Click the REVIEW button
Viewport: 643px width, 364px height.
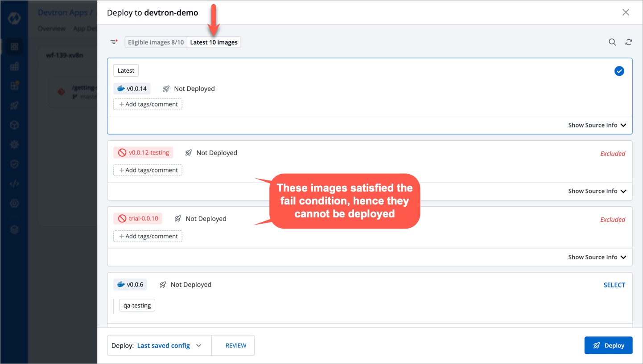click(236, 345)
